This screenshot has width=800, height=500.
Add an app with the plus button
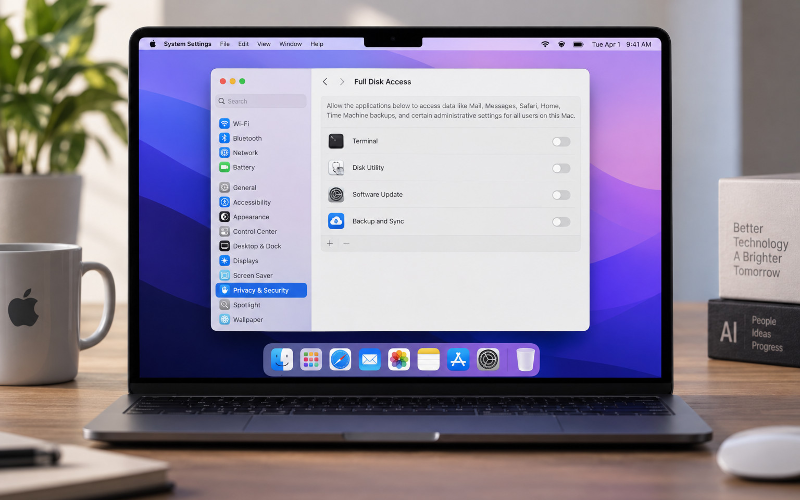330,243
